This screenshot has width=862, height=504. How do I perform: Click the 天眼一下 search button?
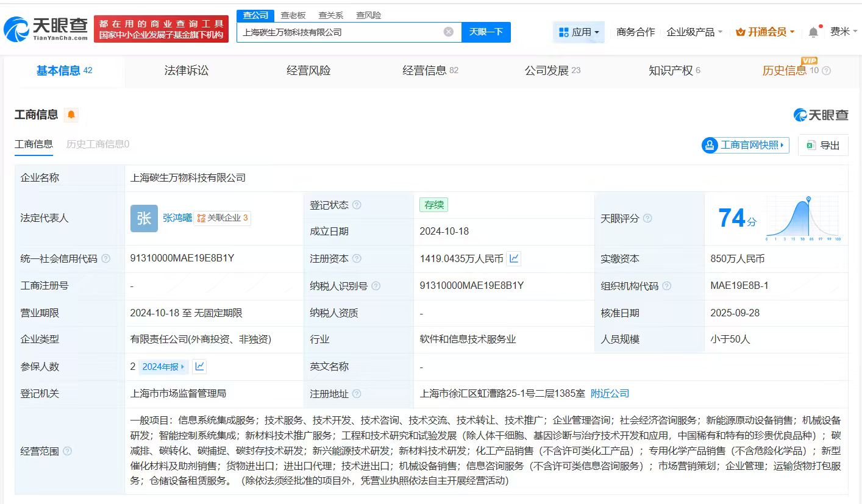[x=486, y=32]
